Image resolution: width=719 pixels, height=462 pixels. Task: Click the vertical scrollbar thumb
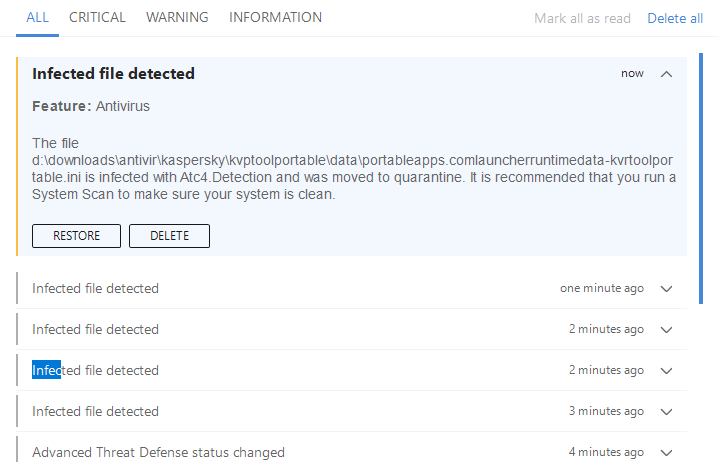click(701, 178)
